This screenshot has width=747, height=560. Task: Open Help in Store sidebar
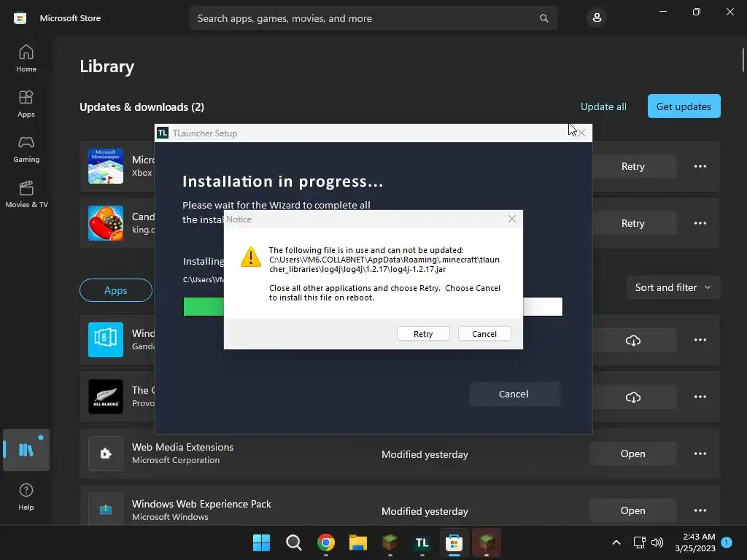click(x=26, y=497)
